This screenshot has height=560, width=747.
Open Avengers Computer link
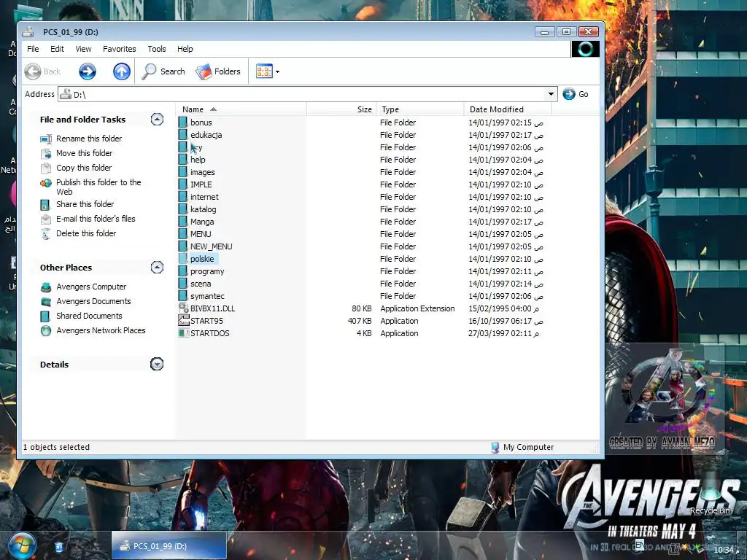pyautogui.click(x=91, y=287)
